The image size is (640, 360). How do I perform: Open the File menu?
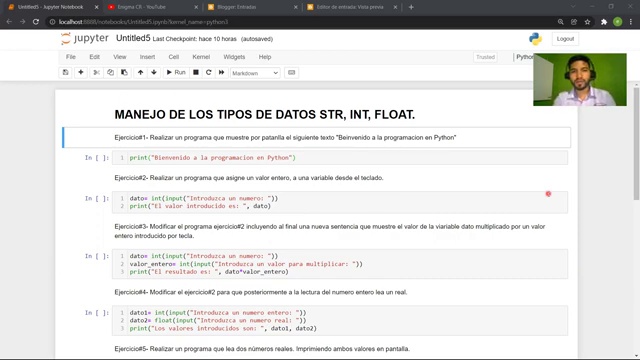click(x=71, y=57)
